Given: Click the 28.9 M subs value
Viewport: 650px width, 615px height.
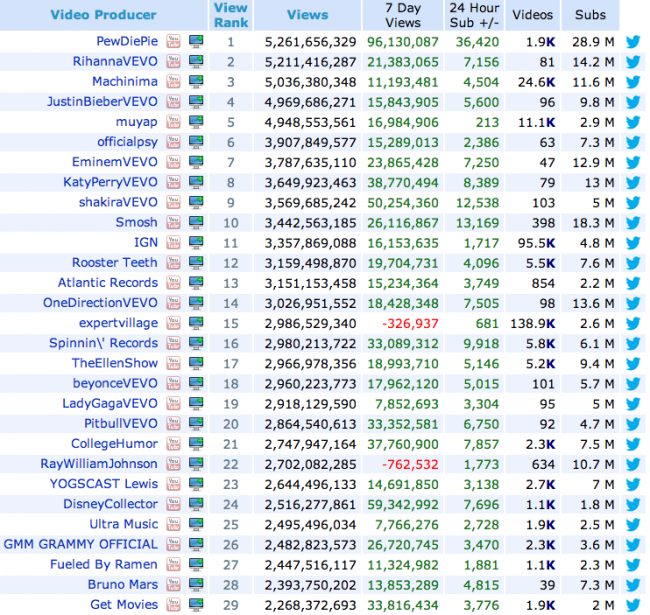Looking at the screenshot, I should pos(593,42).
